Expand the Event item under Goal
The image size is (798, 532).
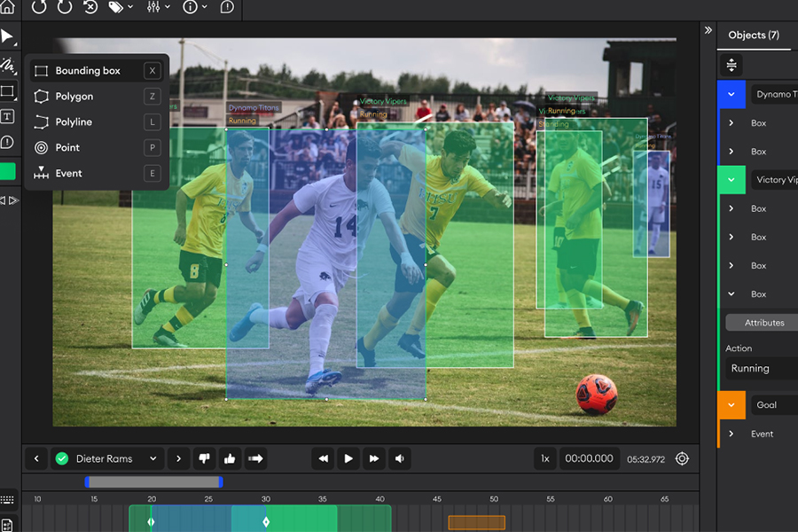tap(731, 434)
